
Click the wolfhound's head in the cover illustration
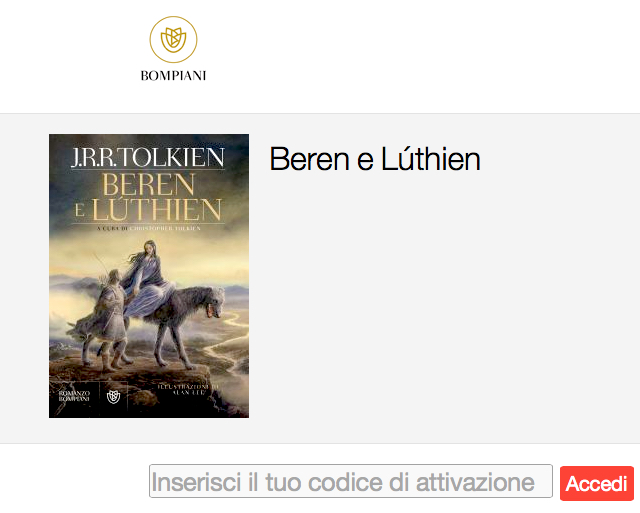(x=215, y=302)
